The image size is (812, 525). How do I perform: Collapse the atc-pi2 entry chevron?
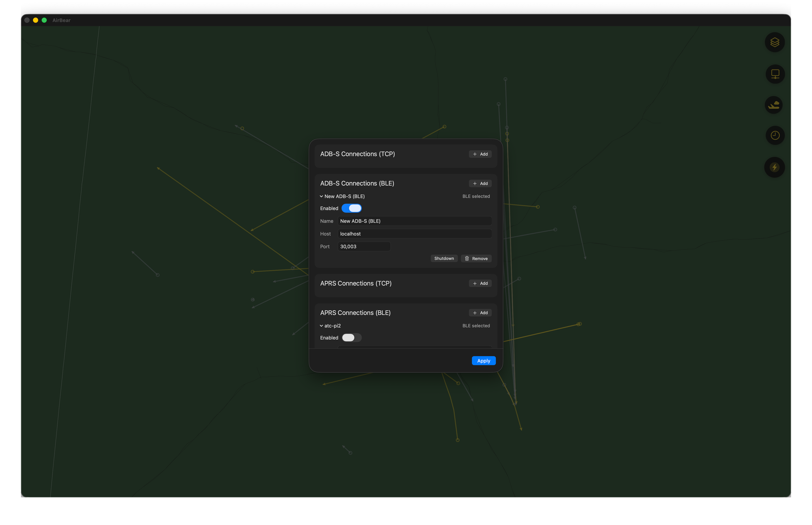coord(321,326)
